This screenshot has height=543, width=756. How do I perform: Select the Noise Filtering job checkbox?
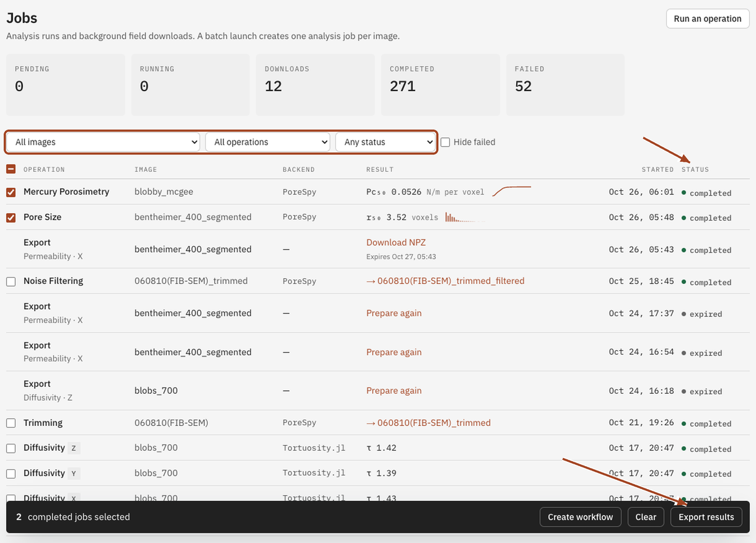tap(11, 281)
